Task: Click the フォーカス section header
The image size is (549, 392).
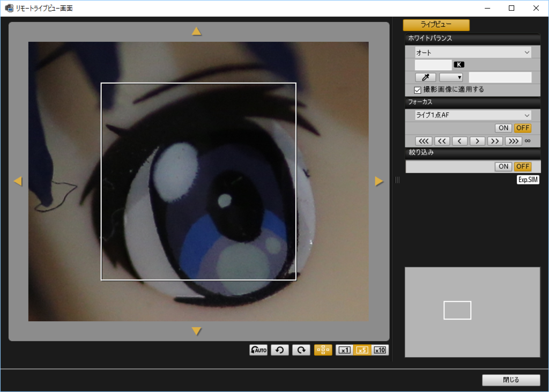Action: coord(473,102)
